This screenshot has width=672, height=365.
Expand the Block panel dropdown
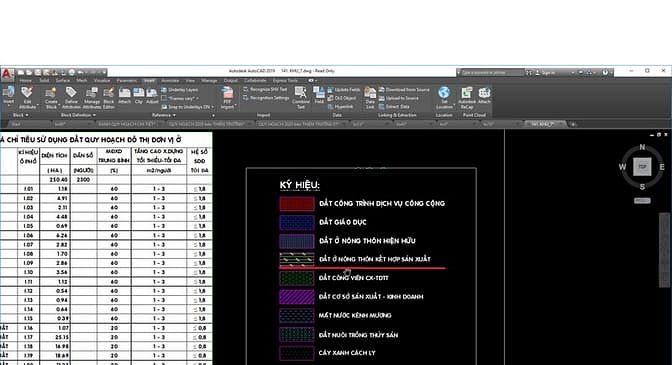pyautogui.click(x=20, y=115)
